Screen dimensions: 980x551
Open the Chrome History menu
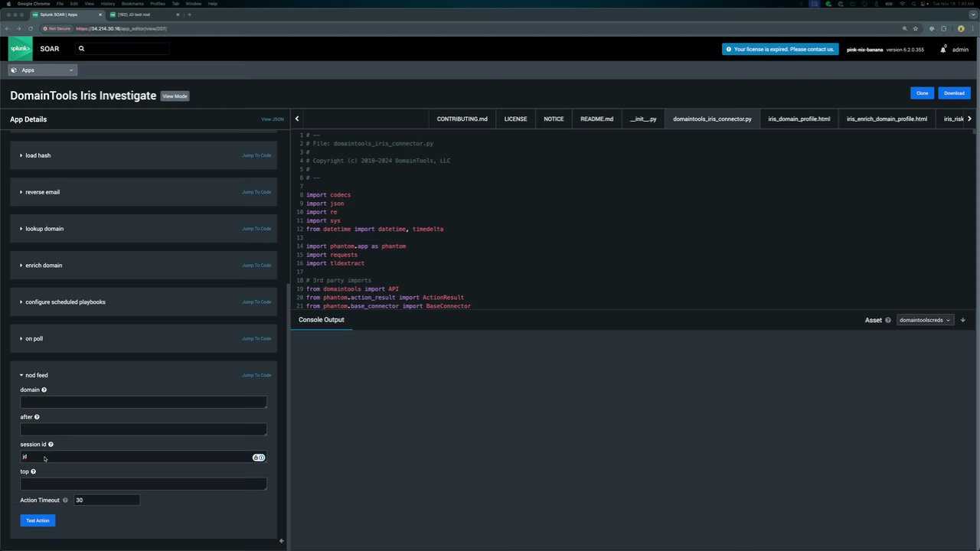click(x=108, y=4)
